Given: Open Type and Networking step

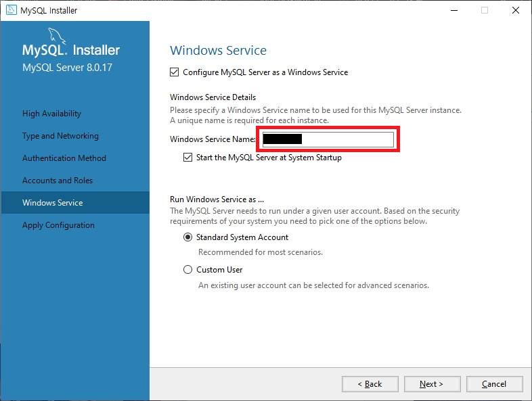Looking at the screenshot, I should coord(60,136).
